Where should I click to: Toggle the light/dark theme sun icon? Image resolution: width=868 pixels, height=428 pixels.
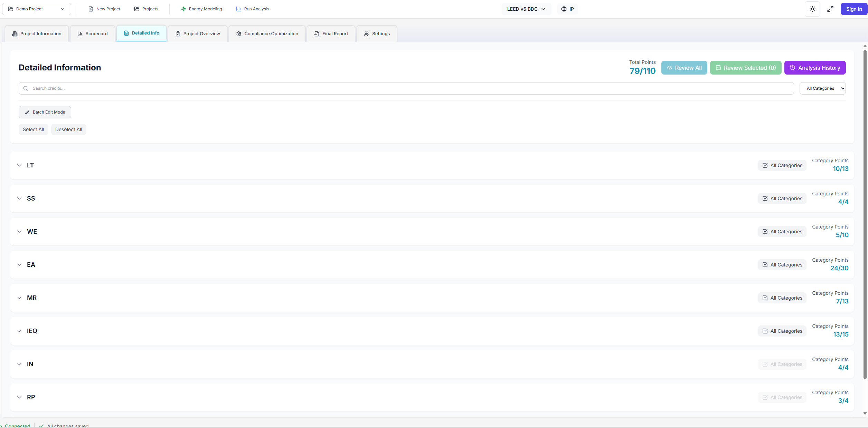[812, 9]
